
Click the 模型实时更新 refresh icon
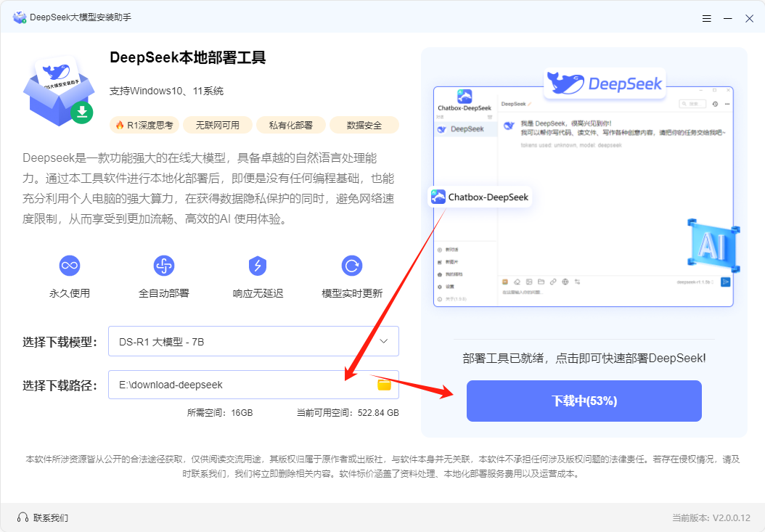(352, 266)
